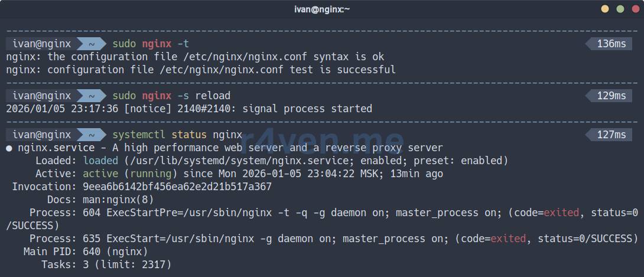Close the terminal with the red button
Viewport: 644px width, 277px height.
635,9
